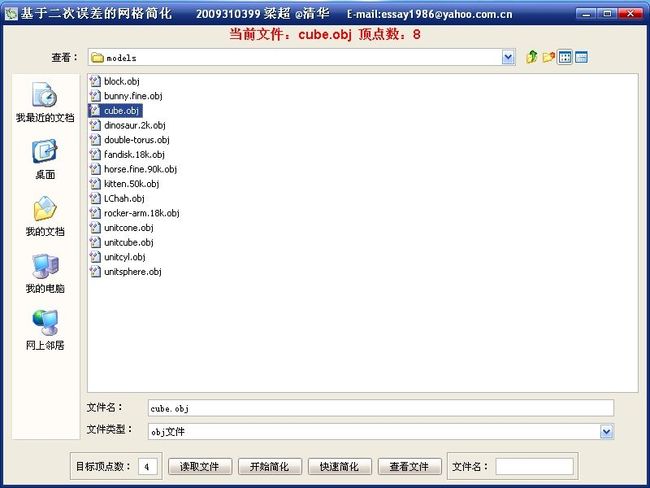
Task: Click the current file status text cube.obj
Action: point(325,34)
